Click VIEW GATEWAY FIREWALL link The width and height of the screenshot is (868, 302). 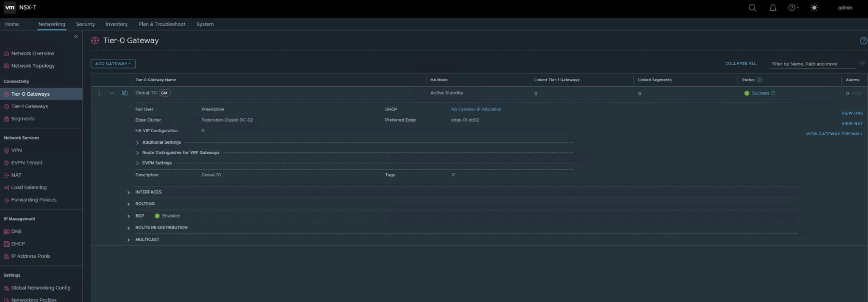834,134
